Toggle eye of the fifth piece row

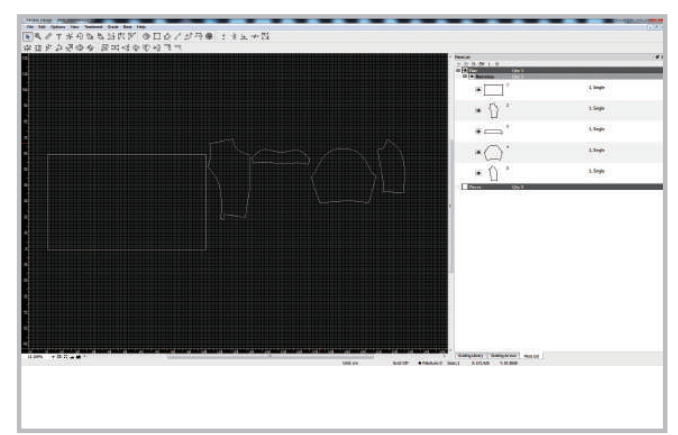(x=478, y=173)
